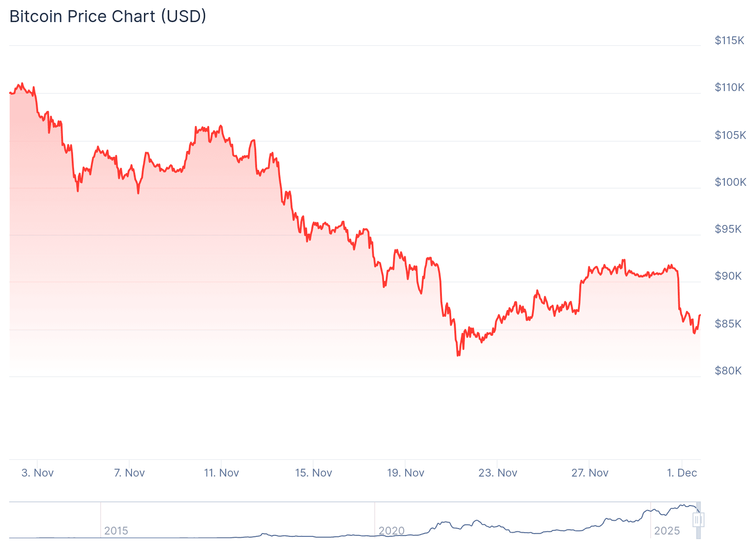Click the 15. Nov date label

click(x=314, y=473)
